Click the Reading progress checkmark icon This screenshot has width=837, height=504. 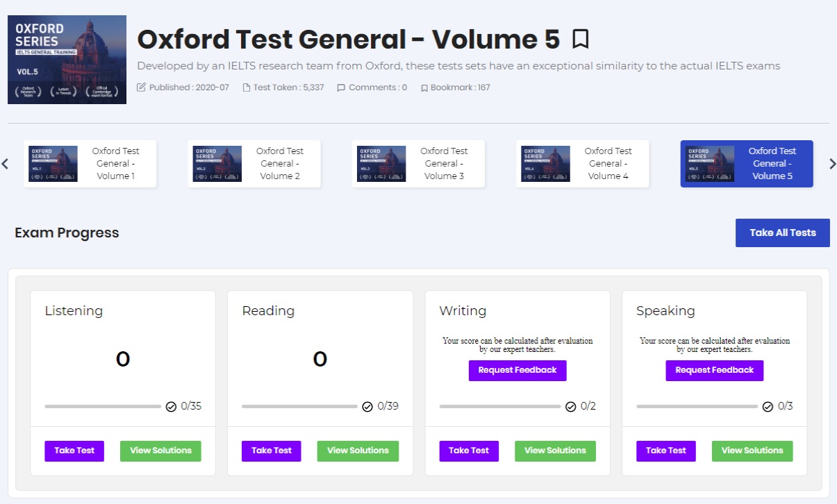368,407
